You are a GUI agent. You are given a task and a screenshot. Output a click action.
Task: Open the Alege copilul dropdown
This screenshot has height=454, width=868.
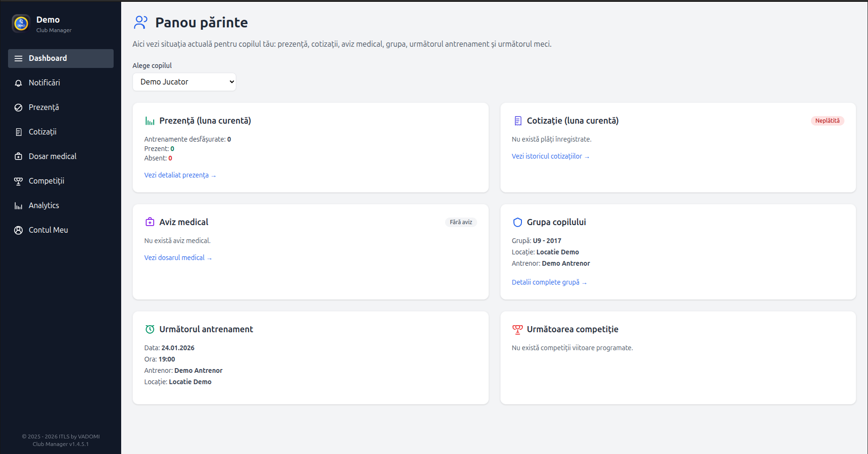point(184,82)
